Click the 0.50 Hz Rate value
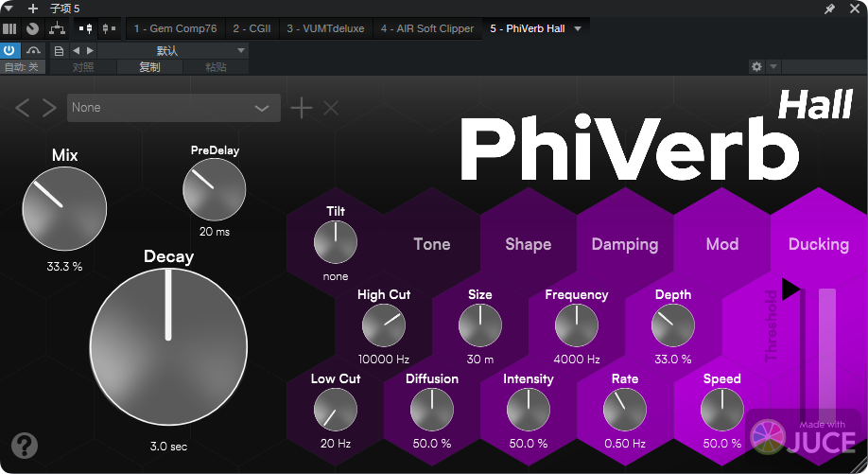Image resolution: width=868 pixels, height=474 pixels. [x=624, y=444]
